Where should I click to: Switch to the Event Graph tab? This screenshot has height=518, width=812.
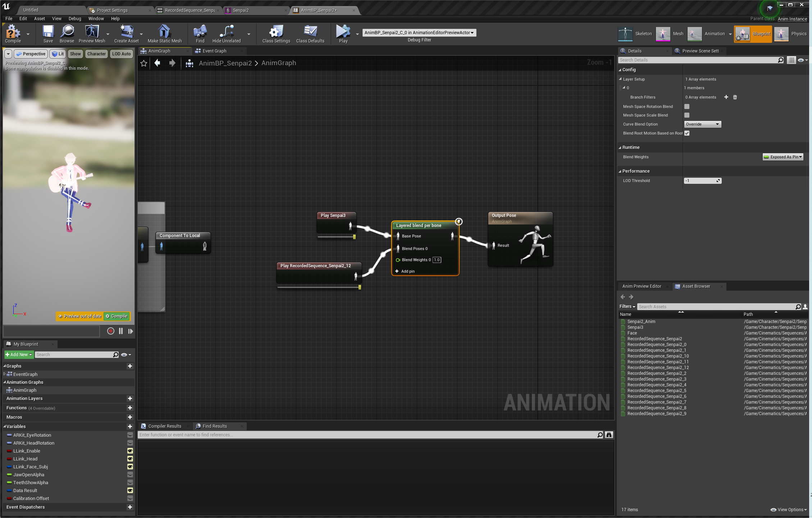(214, 51)
